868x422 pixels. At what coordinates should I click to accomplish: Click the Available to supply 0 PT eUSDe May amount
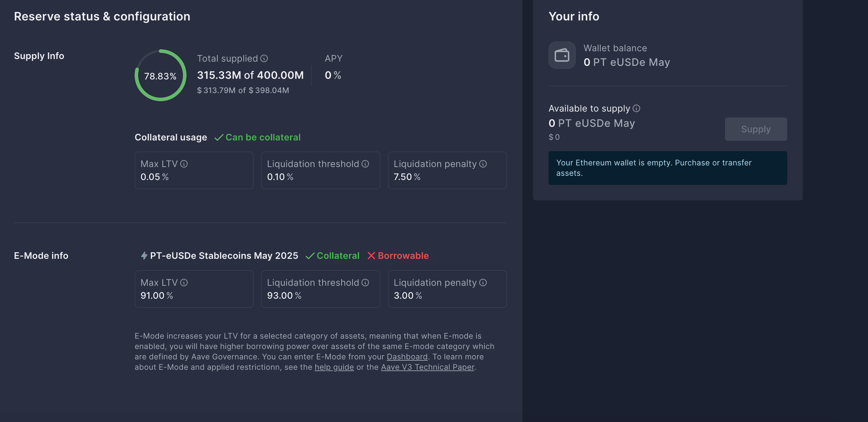pyautogui.click(x=591, y=123)
